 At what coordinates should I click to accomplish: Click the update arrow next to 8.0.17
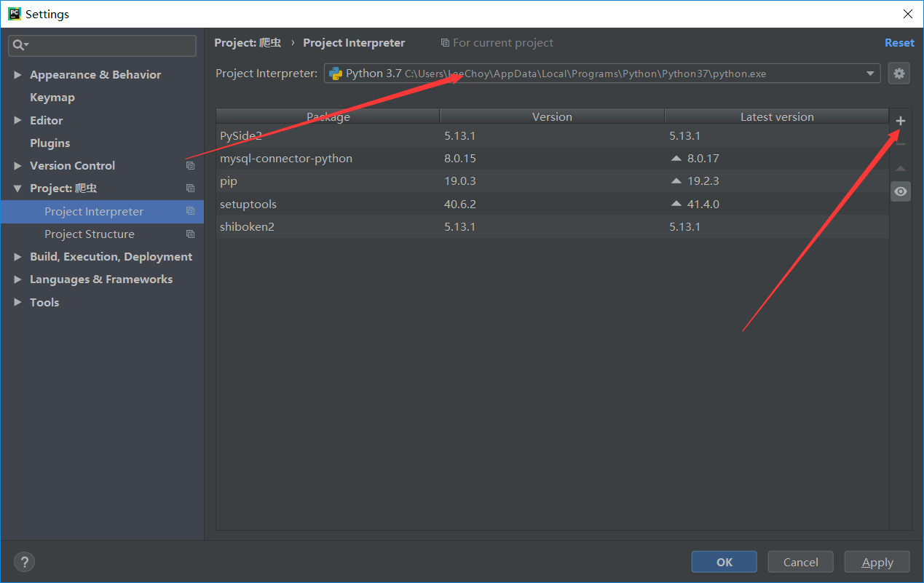pos(676,158)
